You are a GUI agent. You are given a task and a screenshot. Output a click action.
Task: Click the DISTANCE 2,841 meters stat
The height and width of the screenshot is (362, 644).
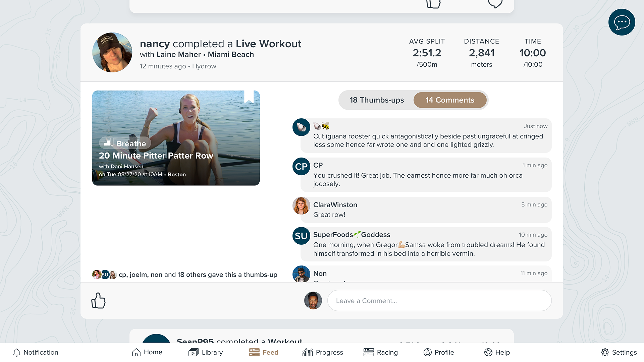pyautogui.click(x=482, y=53)
